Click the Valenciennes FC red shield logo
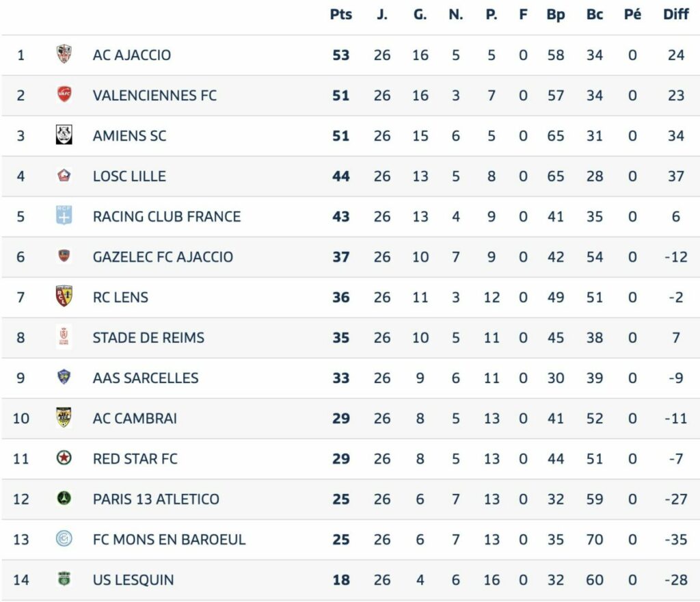 [64, 94]
